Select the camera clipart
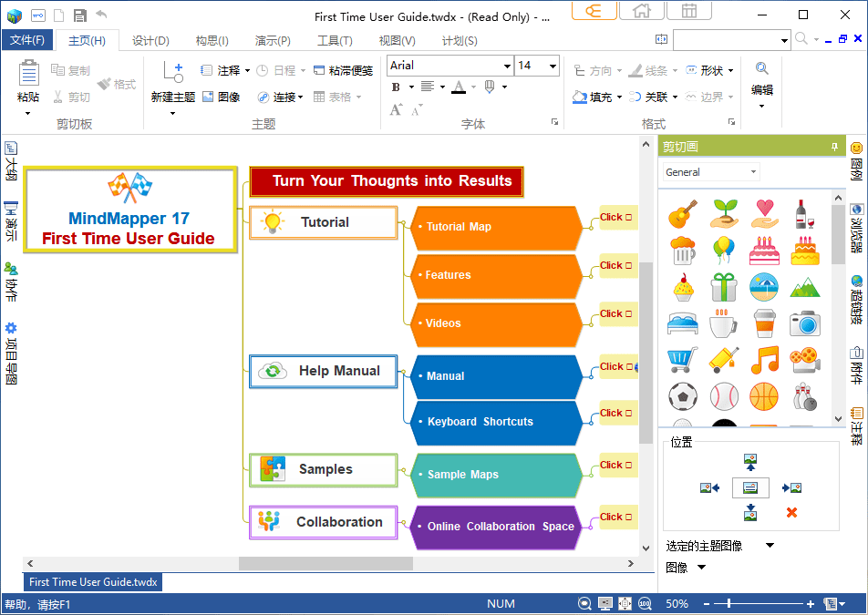The height and width of the screenshot is (615, 868). click(805, 323)
